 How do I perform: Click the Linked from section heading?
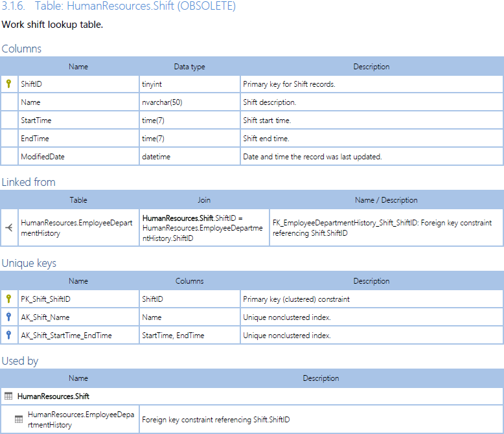[29, 182]
